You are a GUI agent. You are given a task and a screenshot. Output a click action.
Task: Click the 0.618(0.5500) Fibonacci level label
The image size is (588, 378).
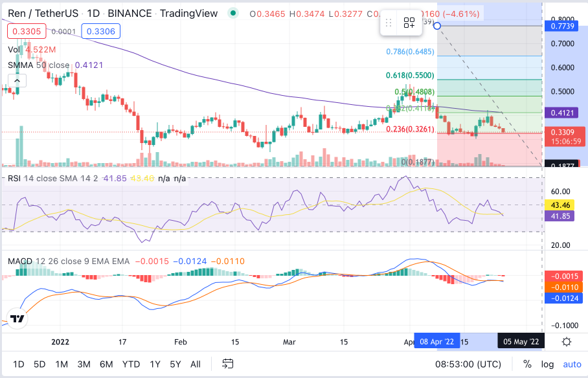coord(411,75)
